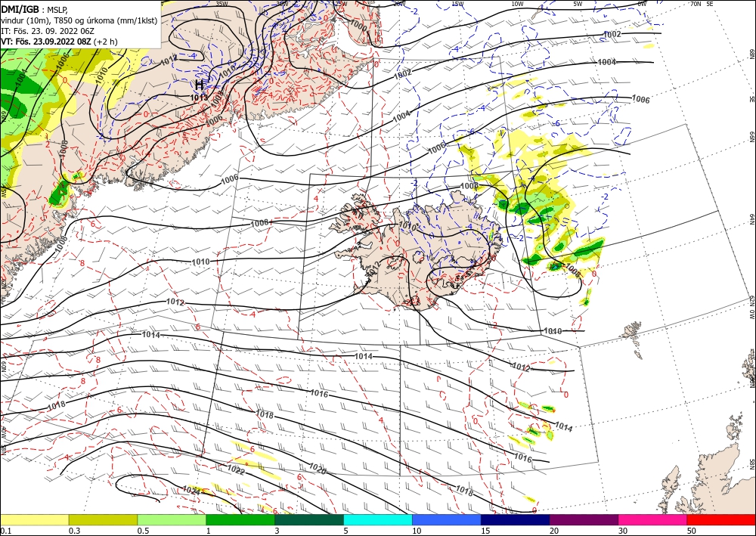The width and height of the screenshot is (756, 536).
Task: Click the "IT: Fös. 23. 09. 2022 06Z" line
Action: tap(47, 31)
